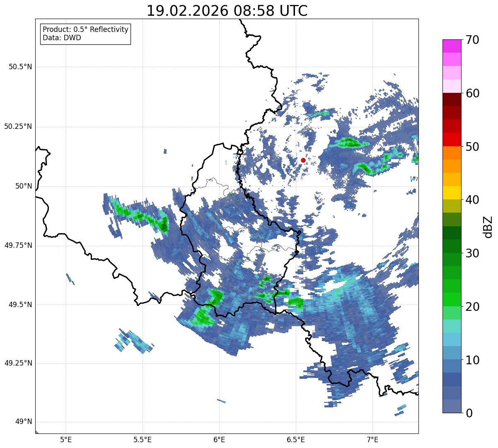Click the colorbar tick label 70

click(472, 40)
